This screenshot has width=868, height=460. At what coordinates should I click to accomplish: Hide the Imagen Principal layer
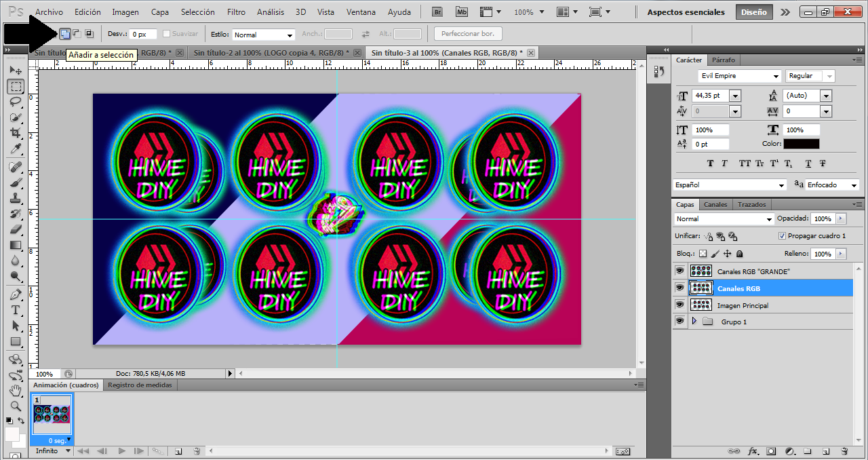[x=679, y=305]
